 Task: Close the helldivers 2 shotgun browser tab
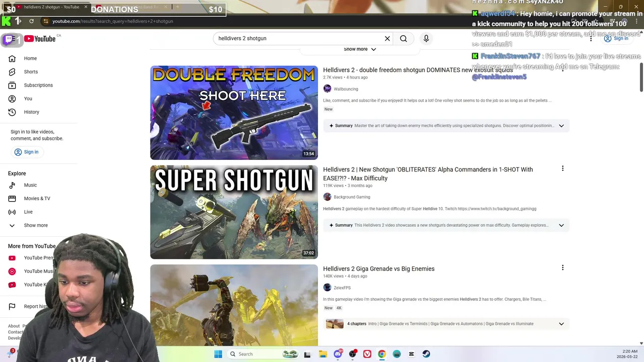tap(86, 7)
